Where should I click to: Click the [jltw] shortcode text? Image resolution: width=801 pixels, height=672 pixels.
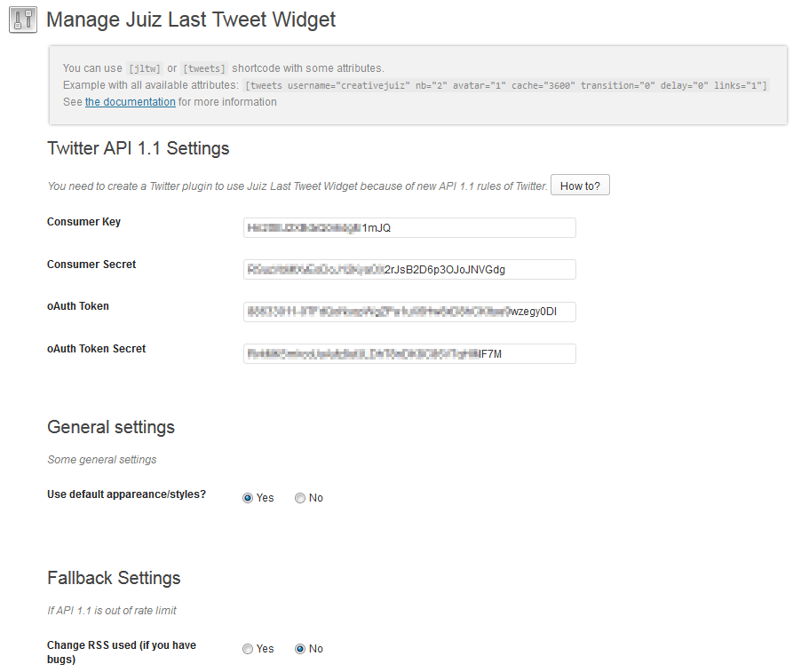point(145,69)
